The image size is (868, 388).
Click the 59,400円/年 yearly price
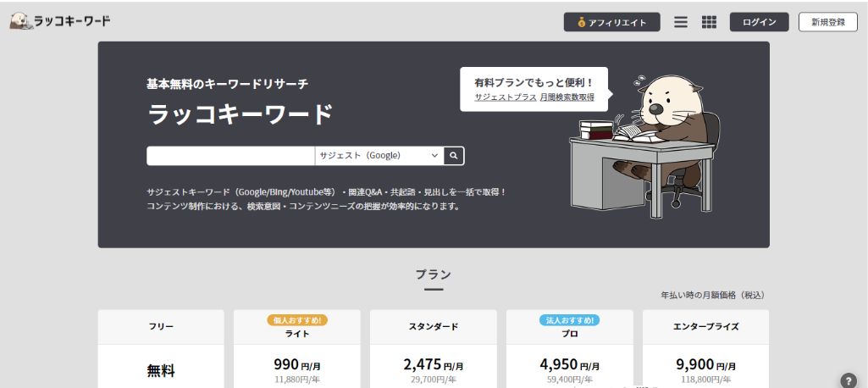pyautogui.click(x=570, y=380)
